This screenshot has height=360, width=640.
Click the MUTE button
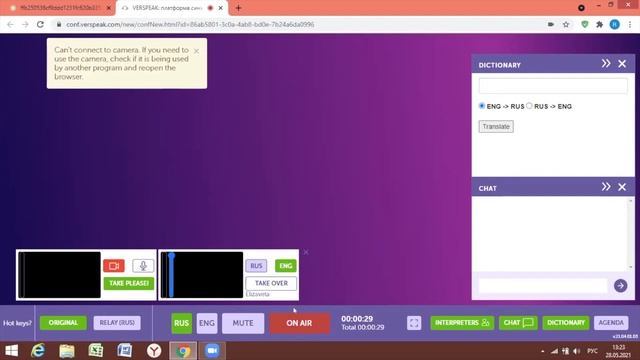click(243, 323)
